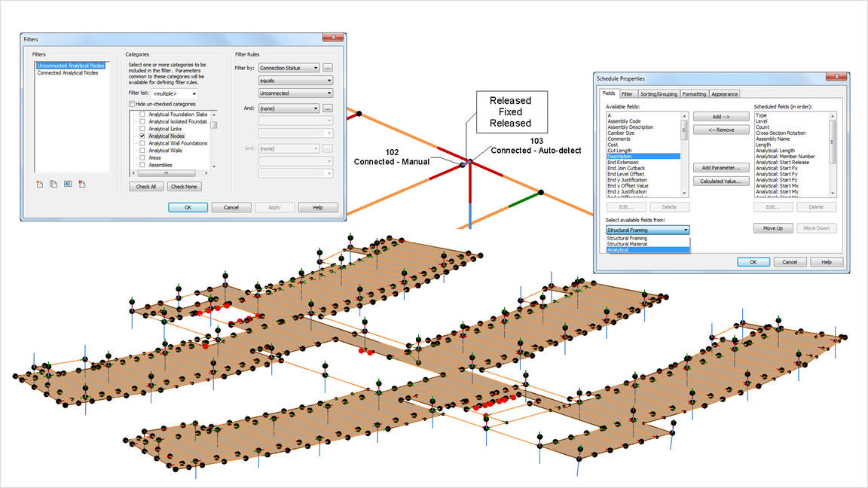Click Help in Schedule Properties dialog
The height and width of the screenshot is (488, 868).
click(827, 262)
